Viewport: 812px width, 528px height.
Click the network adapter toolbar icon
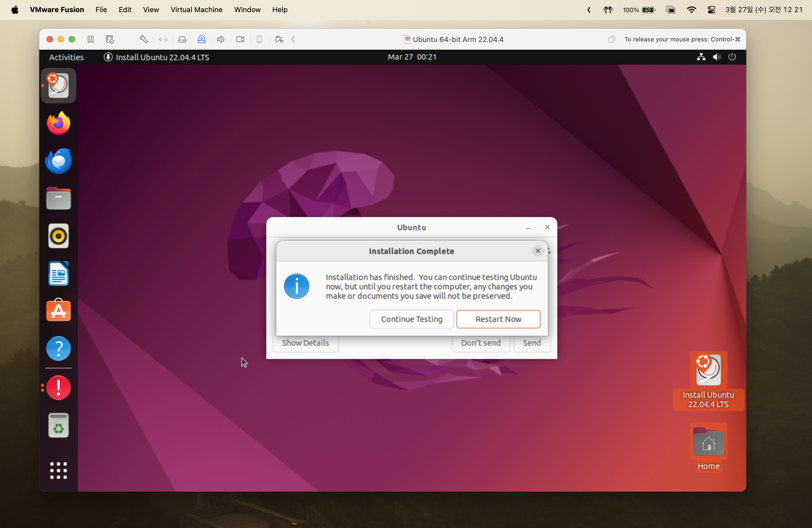click(163, 39)
